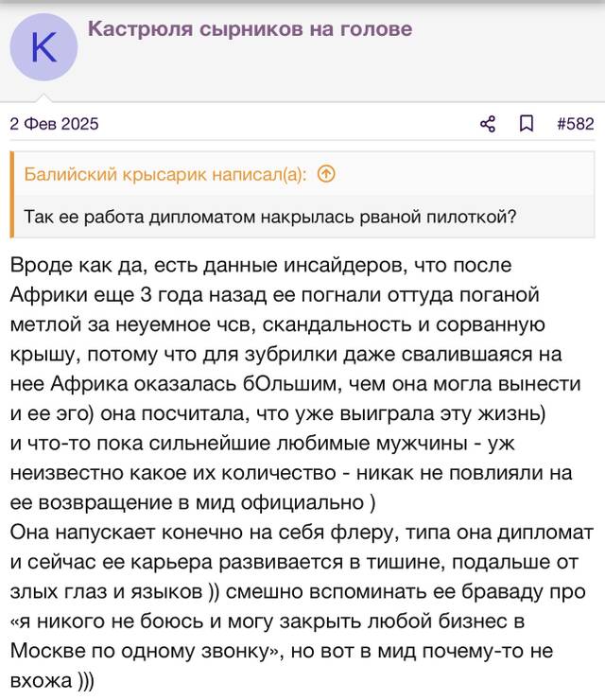Expand the quoted message block text
This screenshot has width=605, height=700.
pos(302,195)
